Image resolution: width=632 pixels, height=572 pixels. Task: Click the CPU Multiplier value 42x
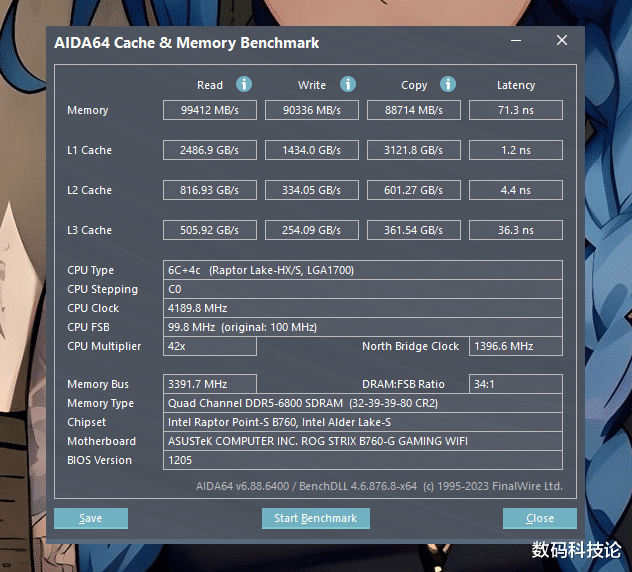(210, 346)
